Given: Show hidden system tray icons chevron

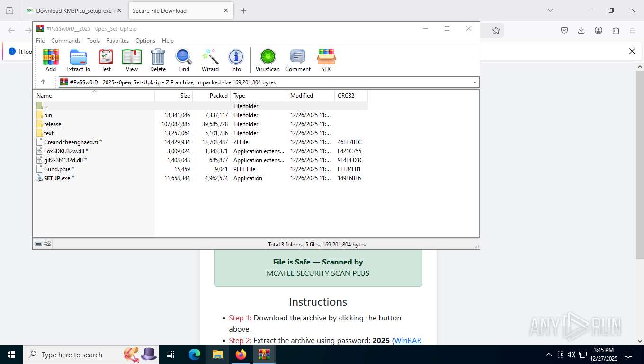Looking at the screenshot, I should coord(549,355).
